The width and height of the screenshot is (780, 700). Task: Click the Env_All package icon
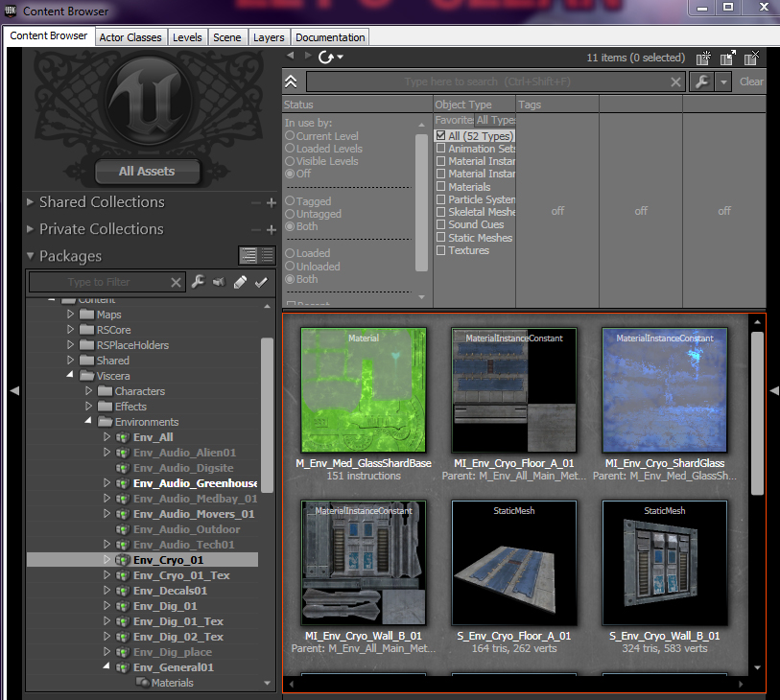click(123, 437)
